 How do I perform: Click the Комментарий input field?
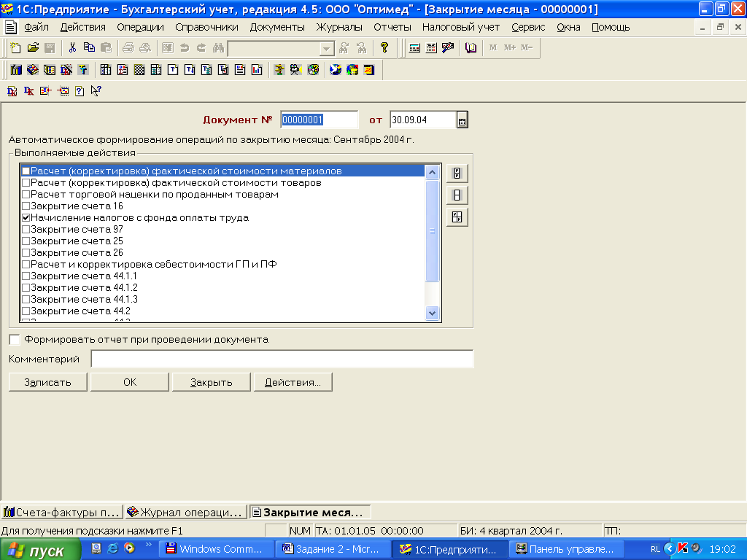tap(282, 359)
